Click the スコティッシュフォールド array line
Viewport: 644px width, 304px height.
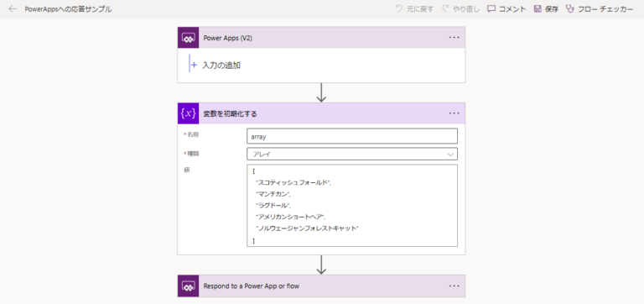[x=293, y=182]
